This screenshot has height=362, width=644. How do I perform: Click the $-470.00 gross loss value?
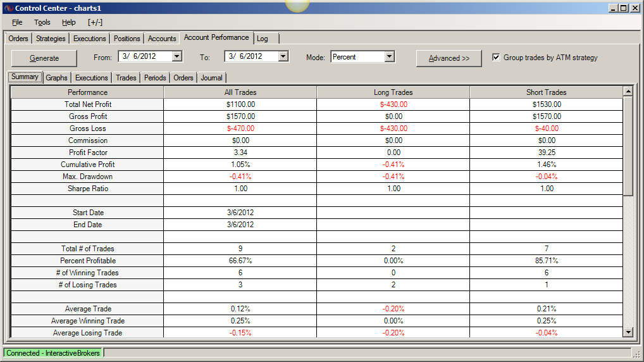coord(240,128)
